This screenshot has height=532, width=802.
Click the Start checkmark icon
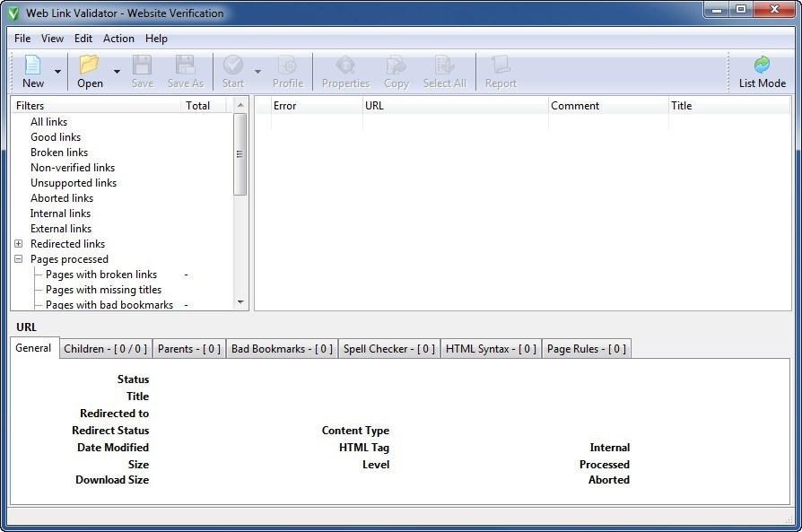pos(233,65)
